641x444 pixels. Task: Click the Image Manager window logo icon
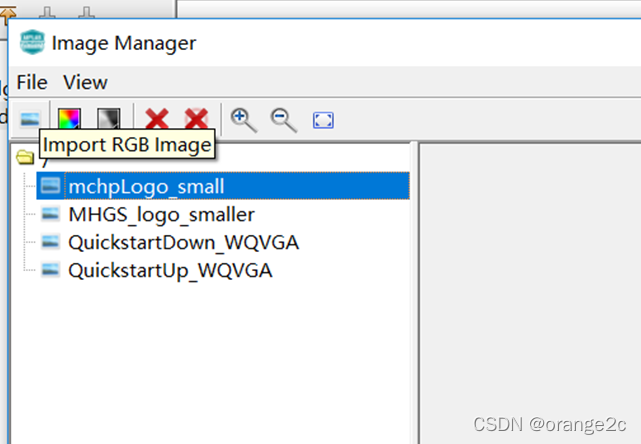point(32,42)
